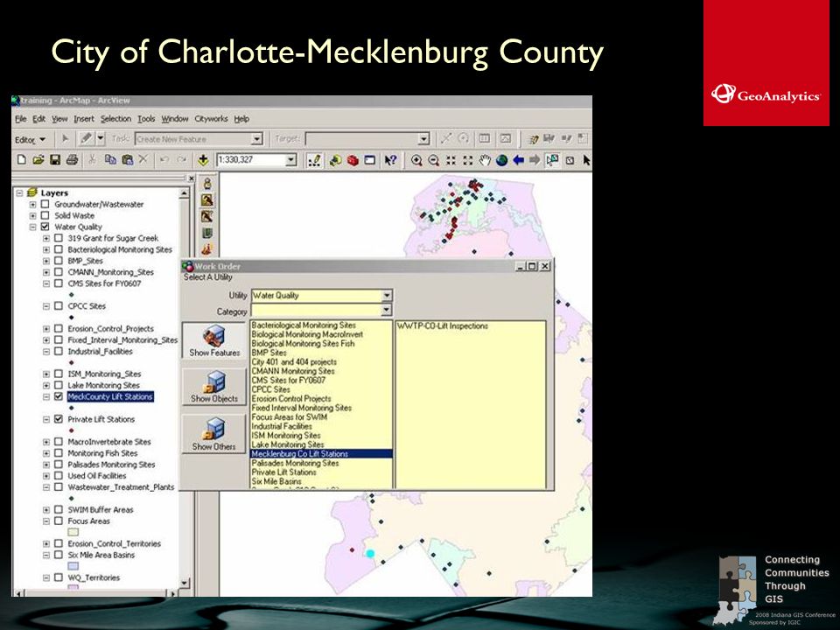The height and width of the screenshot is (630, 840).
Task: Collapse the Water Quality group
Action: [32, 227]
